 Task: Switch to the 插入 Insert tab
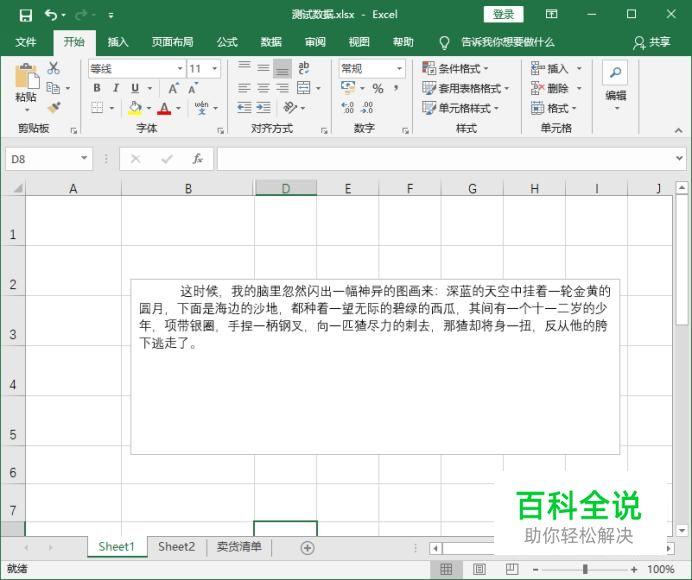118,42
